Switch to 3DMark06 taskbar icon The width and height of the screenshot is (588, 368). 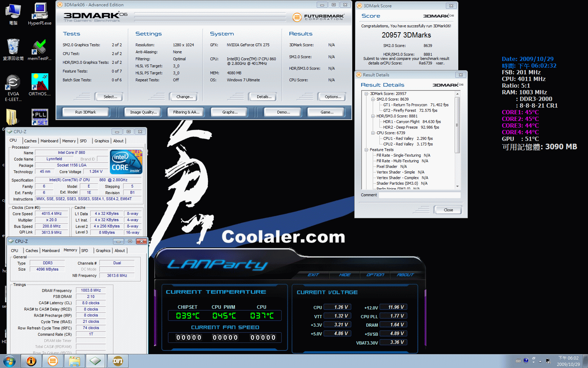[x=53, y=361]
